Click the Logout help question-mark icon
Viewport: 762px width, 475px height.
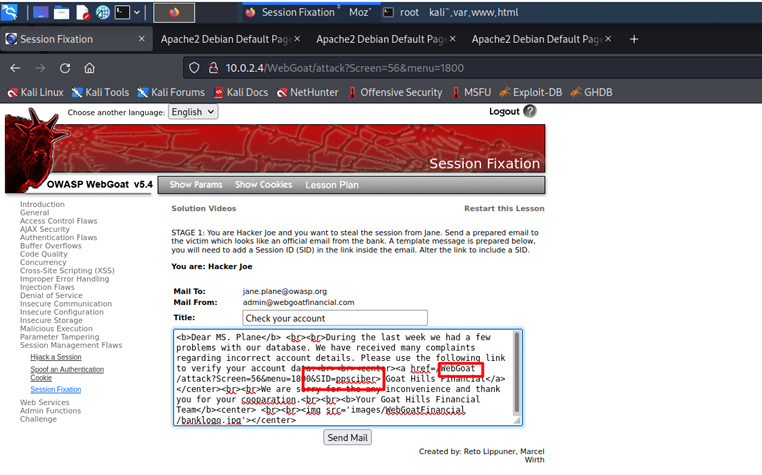530,112
